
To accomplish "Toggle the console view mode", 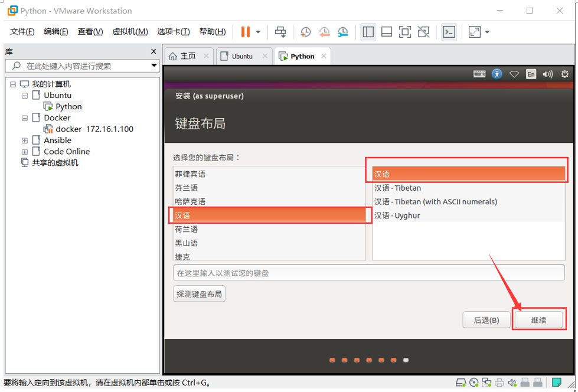I will (x=449, y=31).
